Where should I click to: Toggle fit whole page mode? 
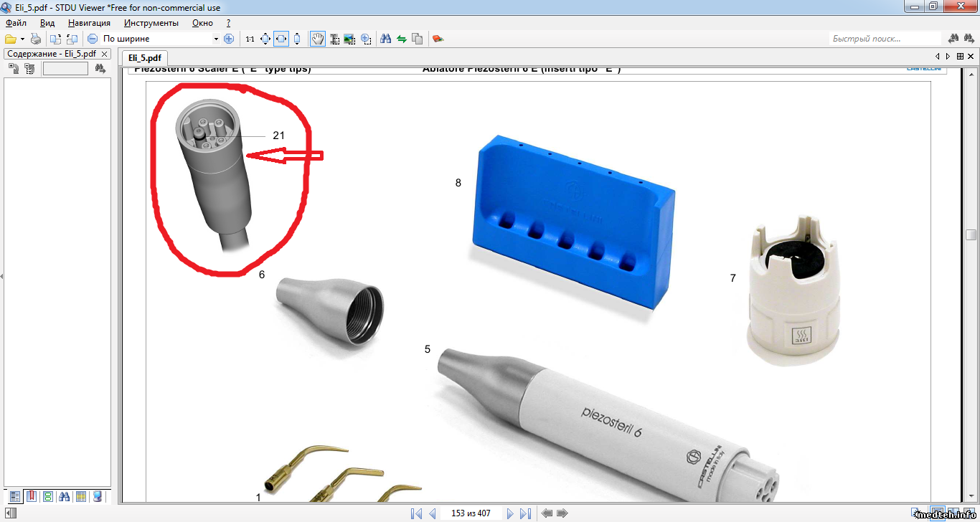point(265,39)
